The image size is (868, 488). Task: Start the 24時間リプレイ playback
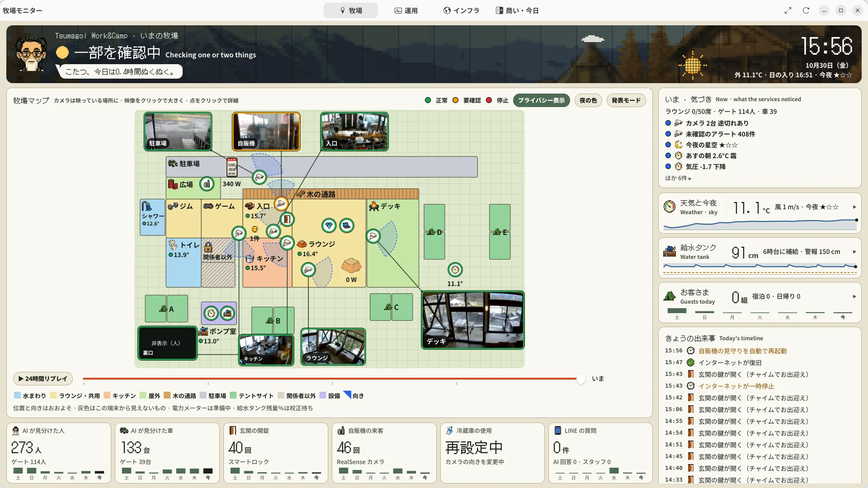coord(43,379)
